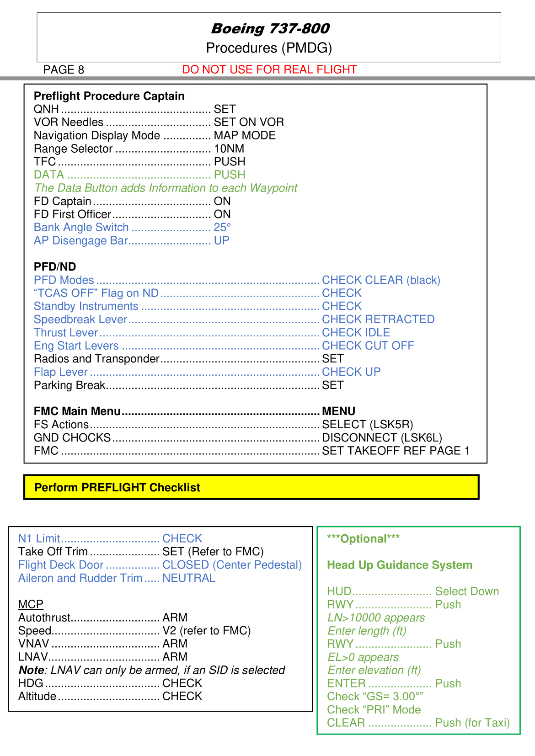Click the Boeing 737-800 title heading
This screenshot has height=756, width=535.
(x=270, y=29)
